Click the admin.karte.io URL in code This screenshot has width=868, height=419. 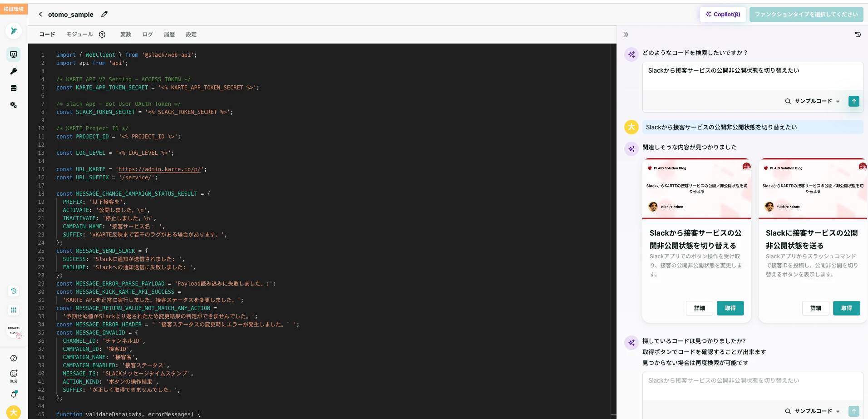point(159,169)
